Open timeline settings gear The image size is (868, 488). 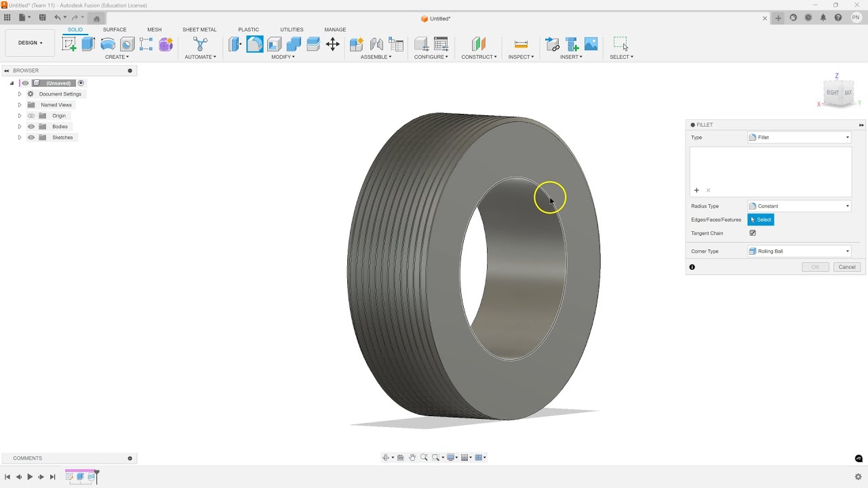coord(858,477)
